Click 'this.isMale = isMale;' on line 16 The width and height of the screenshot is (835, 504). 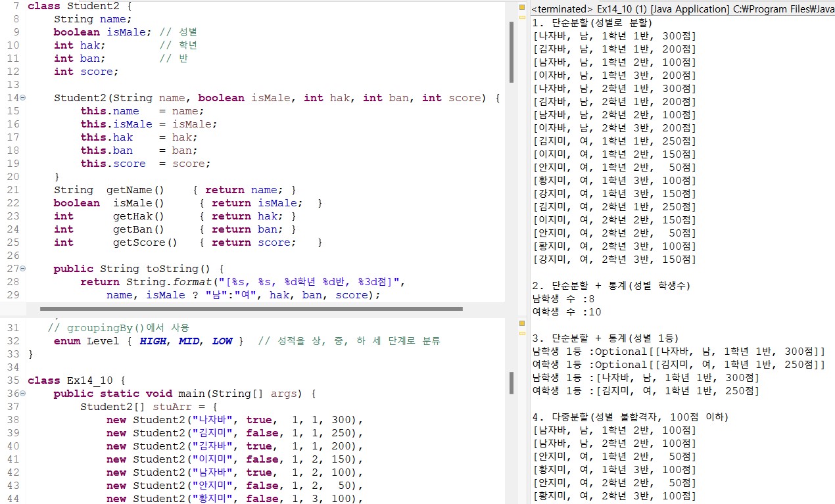tap(149, 124)
